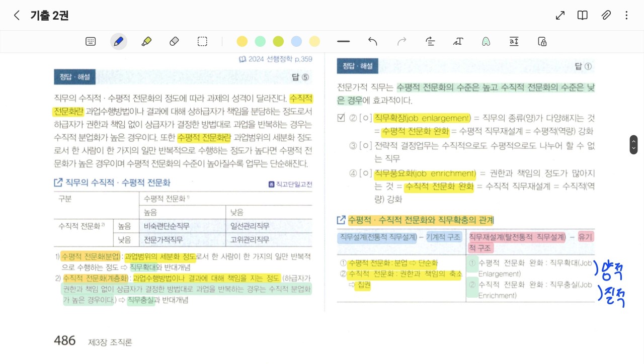Convert handwriting to text
Screen dimensions: 644x364
pyautogui.click(x=458, y=42)
